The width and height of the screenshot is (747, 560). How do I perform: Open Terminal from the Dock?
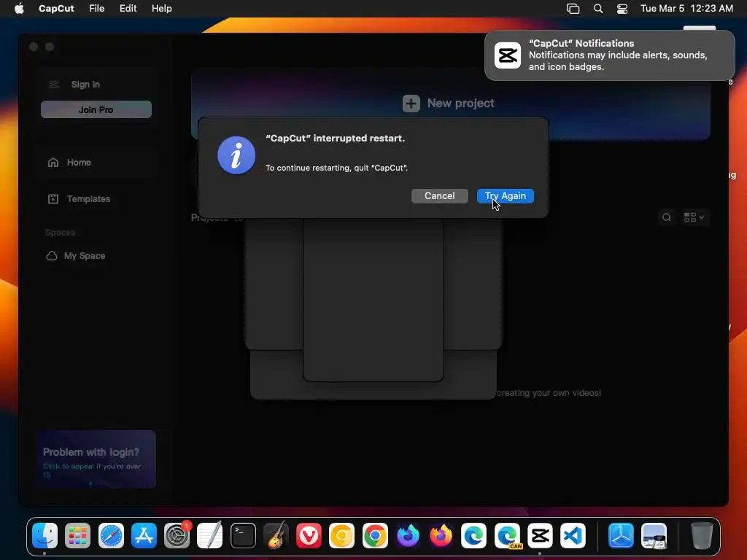point(243,536)
